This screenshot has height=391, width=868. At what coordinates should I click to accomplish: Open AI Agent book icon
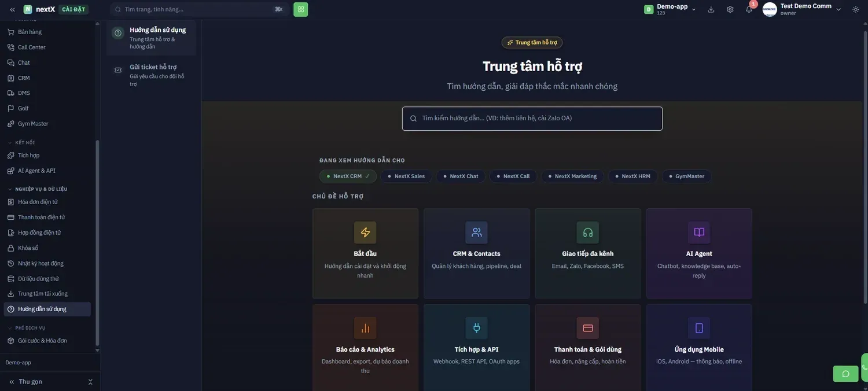699,233
